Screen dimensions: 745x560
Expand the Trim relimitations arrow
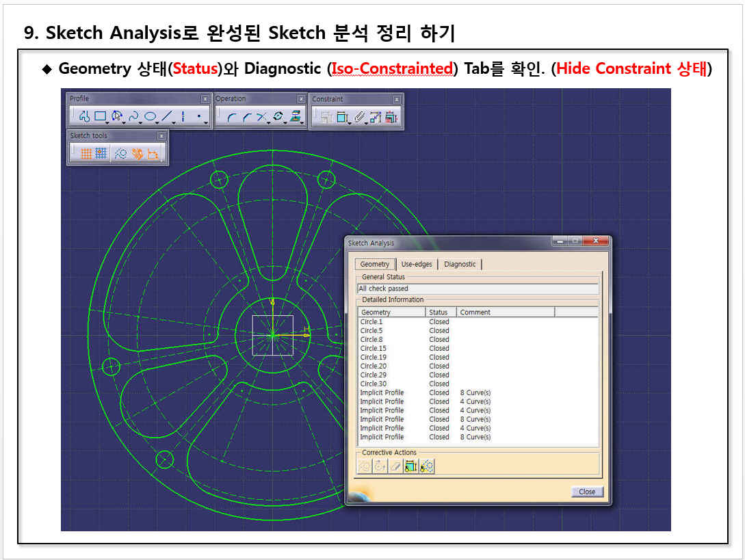pyautogui.click(x=269, y=122)
